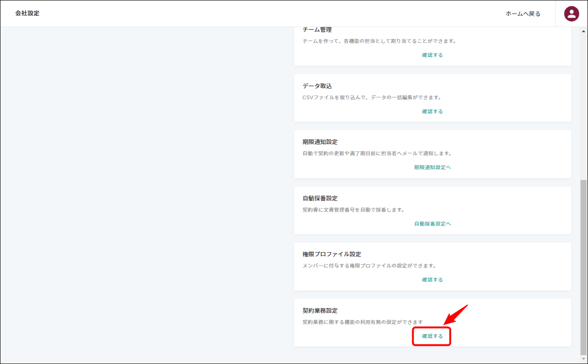The image size is (588, 364).
Task: Click the チーム管理 card heading text
Action: [317, 29]
